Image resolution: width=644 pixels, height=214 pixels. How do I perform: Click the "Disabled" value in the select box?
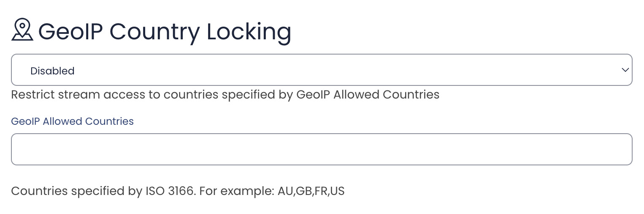[52, 71]
